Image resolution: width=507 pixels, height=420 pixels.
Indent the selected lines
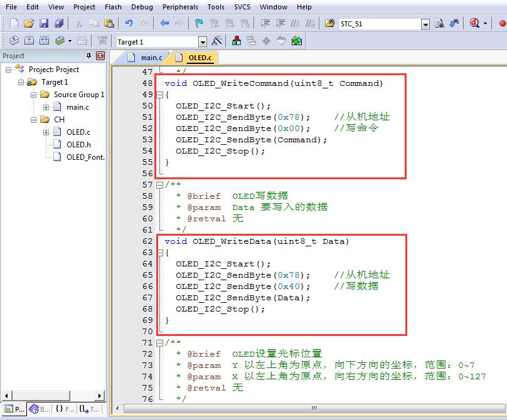point(265,23)
